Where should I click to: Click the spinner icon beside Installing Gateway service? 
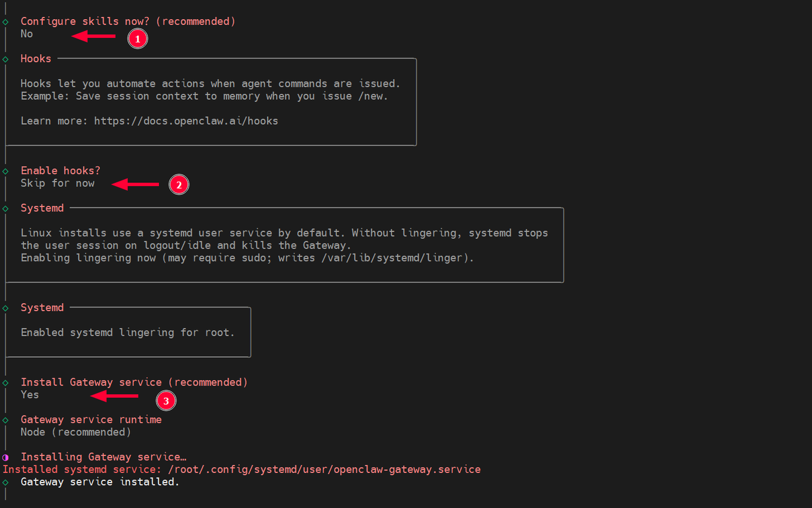coord(5,457)
